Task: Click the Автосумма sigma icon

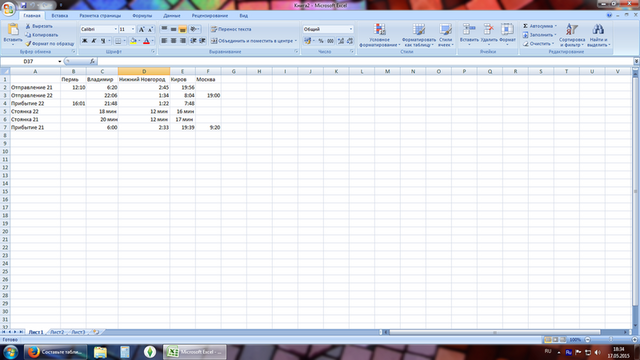Action: tap(525, 26)
